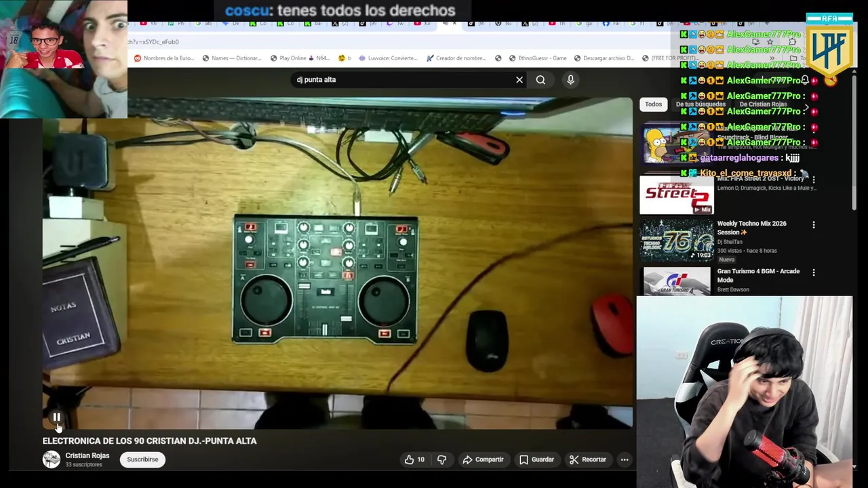
Task: Click the like count '10'
Action: (420, 460)
